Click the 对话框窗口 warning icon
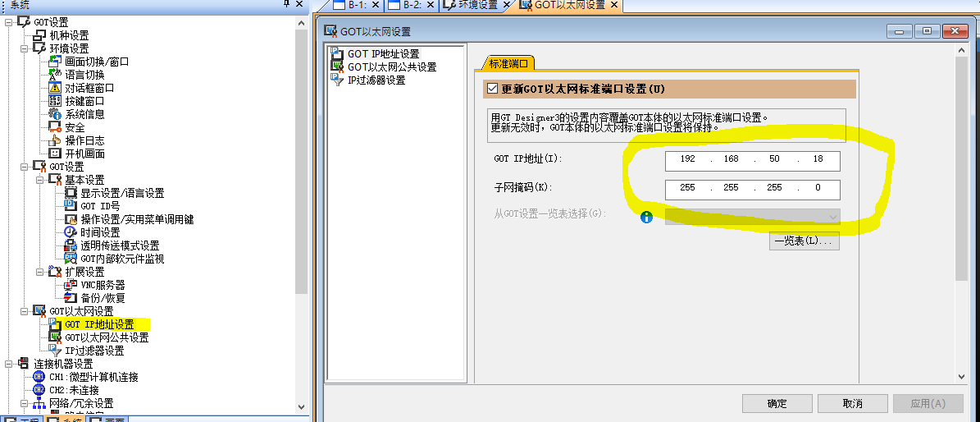 [x=56, y=88]
